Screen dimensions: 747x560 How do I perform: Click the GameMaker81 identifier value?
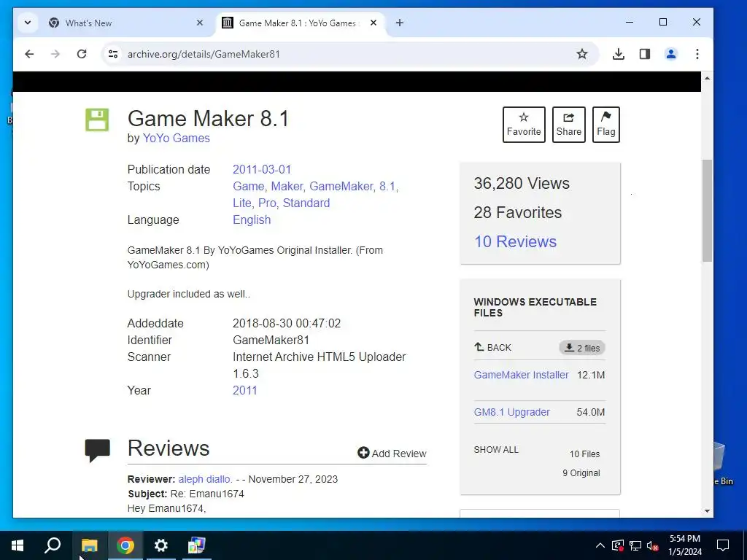(271, 340)
